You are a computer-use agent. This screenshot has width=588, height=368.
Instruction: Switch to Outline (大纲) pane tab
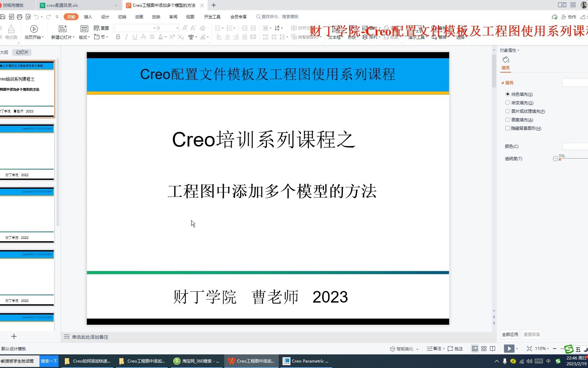pyautogui.click(x=4, y=52)
